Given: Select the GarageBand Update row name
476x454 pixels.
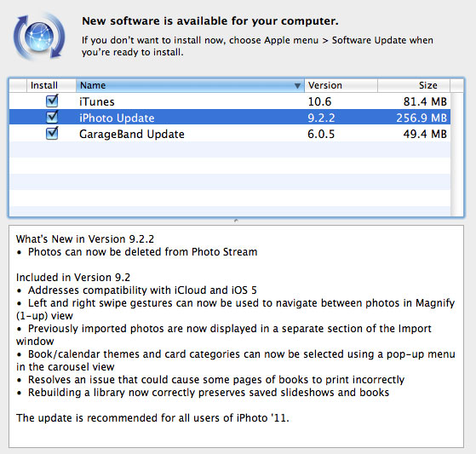Looking at the screenshot, I should 132,135.
